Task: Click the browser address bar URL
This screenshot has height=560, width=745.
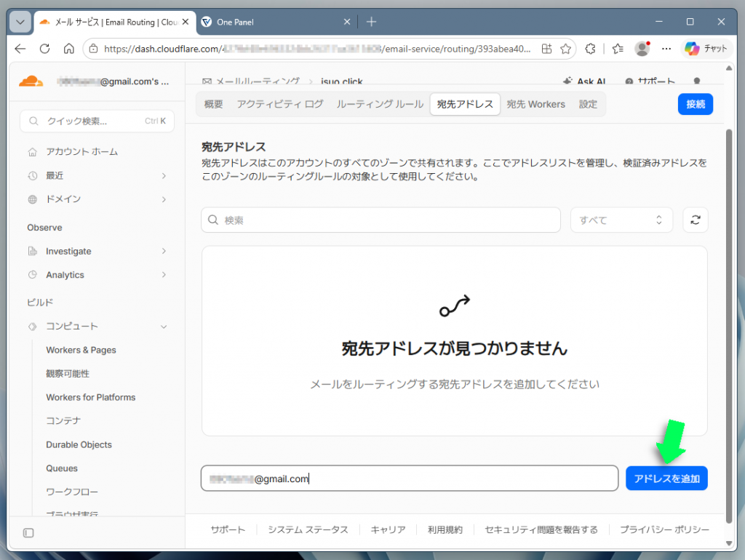Action: pyautogui.click(x=317, y=49)
